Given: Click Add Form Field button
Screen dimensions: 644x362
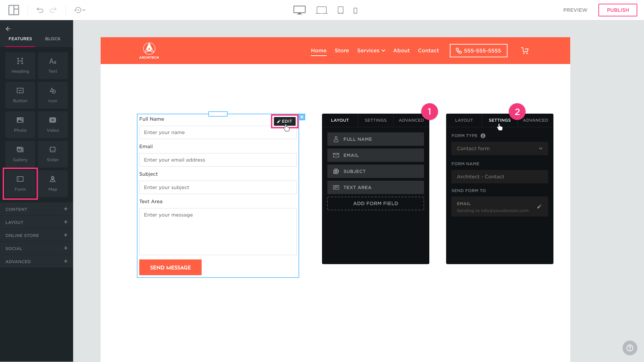Looking at the screenshot, I should (x=375, y=203).
